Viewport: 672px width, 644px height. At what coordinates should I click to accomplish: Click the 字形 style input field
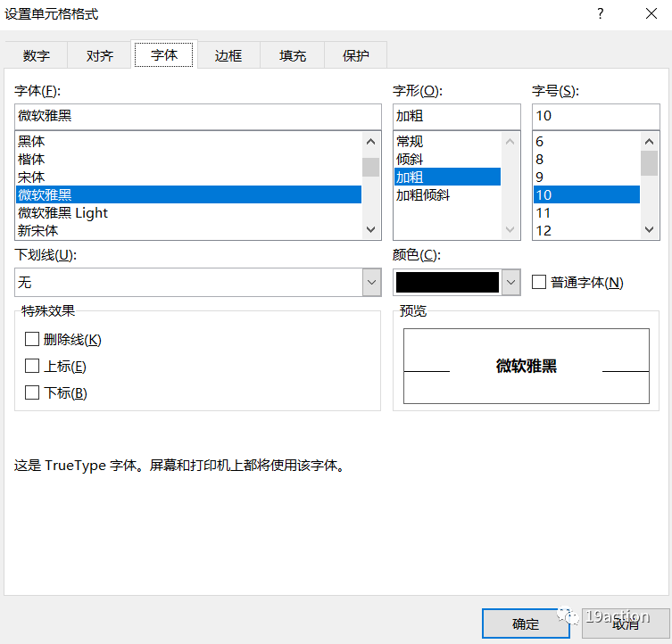(x=456, y=116)
